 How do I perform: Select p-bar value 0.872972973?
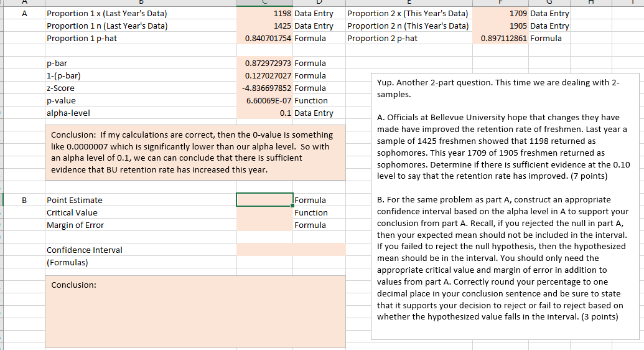[x=264, y=63]
